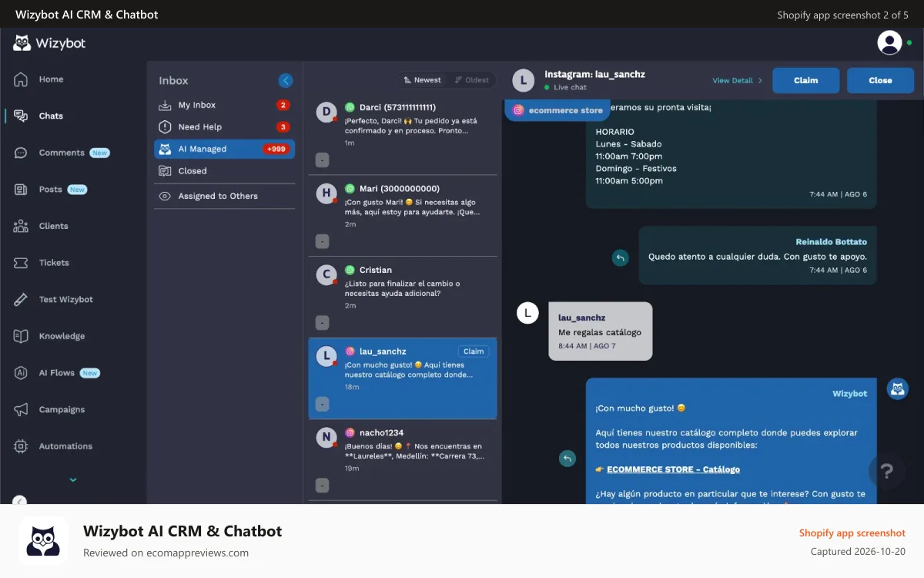Click the Instagram icon on ecommerce store tag
924x578 pixels.
point(519,110)
